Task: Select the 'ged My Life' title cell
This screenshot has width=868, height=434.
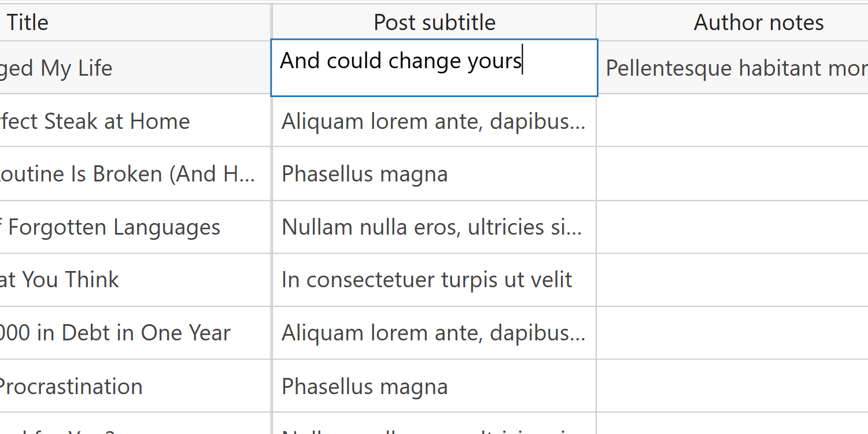Action: 135,68
